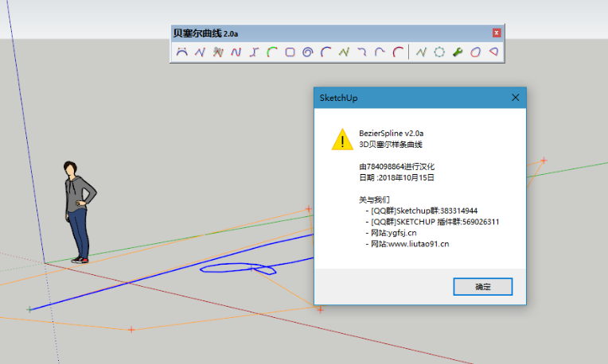The height and width of the screenshot is (364, 608).
Task: Open the green wrench settings tool
Action: (x=458, y=52)
